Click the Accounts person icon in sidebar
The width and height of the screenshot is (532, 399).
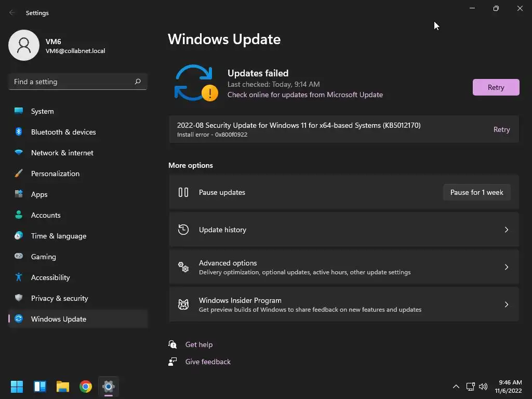(19, 215)
